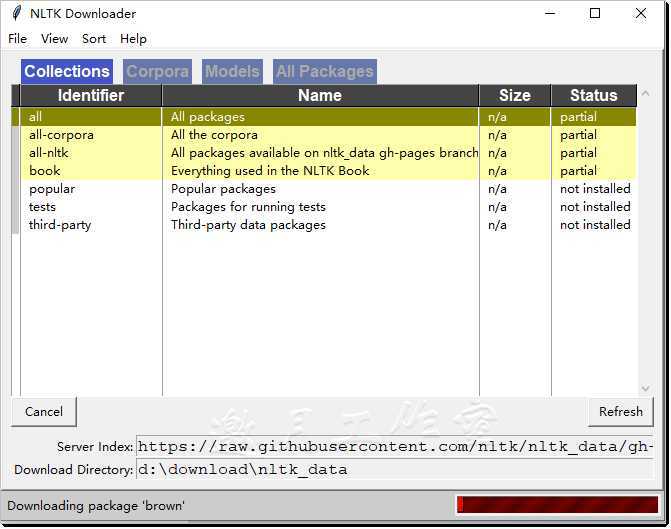Click the list scrollbar up arrow
The width and height of the screenshot is (671, 529).
[645, 93]
